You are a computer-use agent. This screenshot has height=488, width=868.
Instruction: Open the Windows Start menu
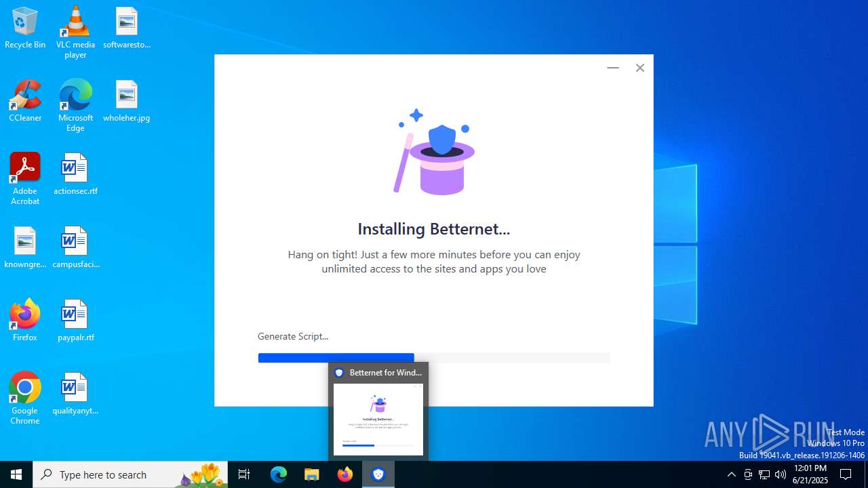pyautogui.click(x=16, y=474)
